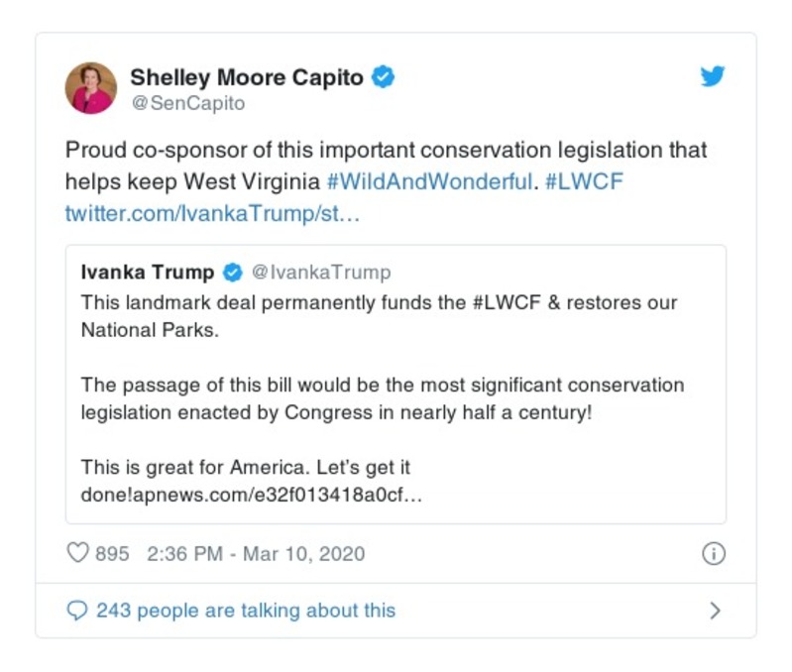This screenshot has height=672, width=792.
Task: Follow the twitter.com/IvankaTrump/st… link
Action: click(212, 213)
